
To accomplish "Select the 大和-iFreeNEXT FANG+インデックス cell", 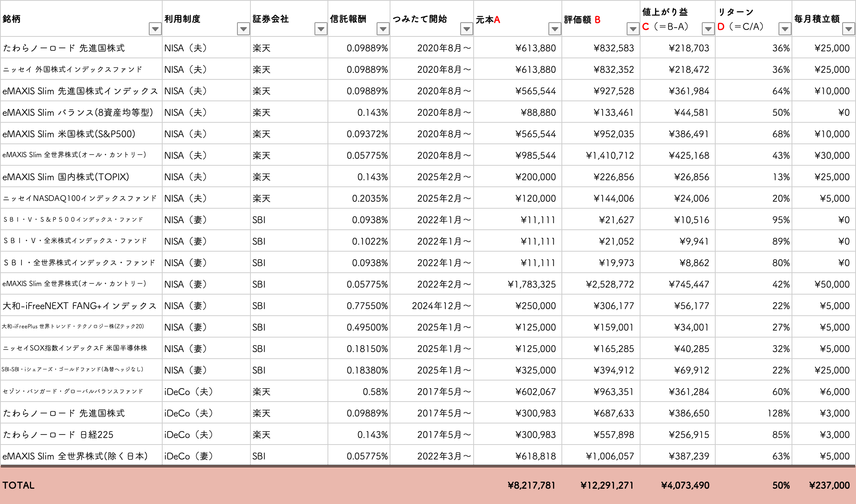I will pos(79,306).
